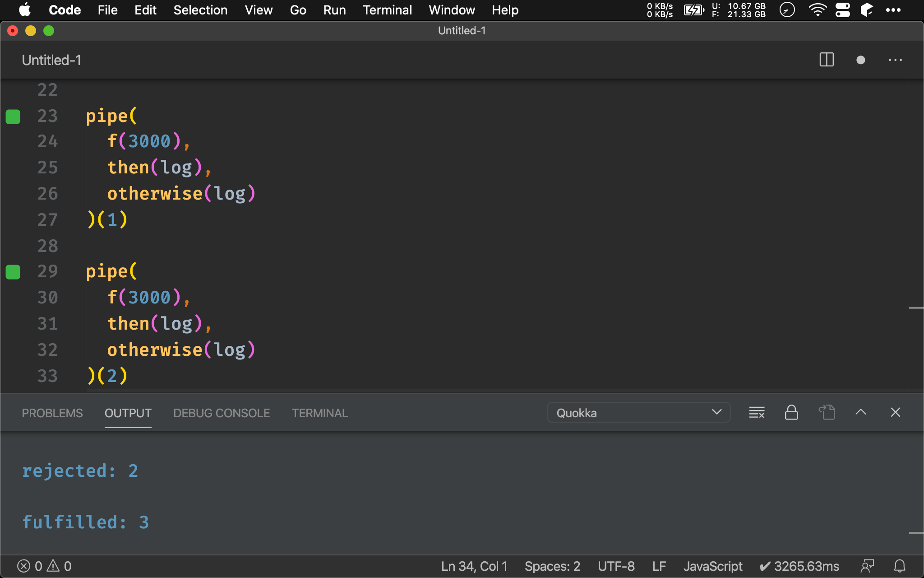This screenshot has width=924, height=578.
Task: Click the unsaved changes dot icon
Action: (x=861, y=60)
